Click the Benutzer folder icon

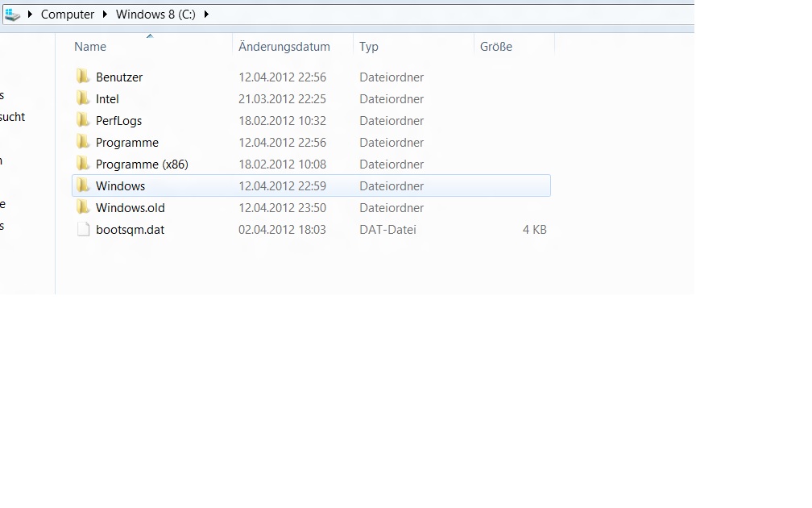point(83,77)
